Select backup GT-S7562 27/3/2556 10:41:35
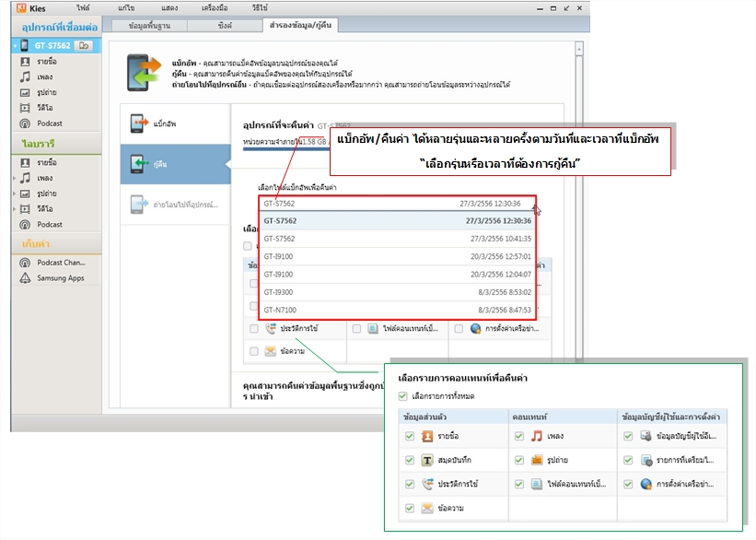This screenshot has height=540, width=756. pyautogui.click(x=397, y=239)
